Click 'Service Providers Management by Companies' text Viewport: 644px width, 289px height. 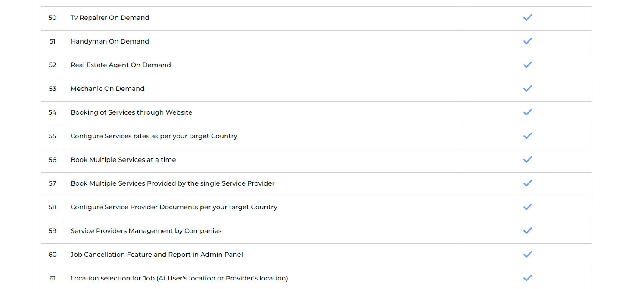coord(146,231)
